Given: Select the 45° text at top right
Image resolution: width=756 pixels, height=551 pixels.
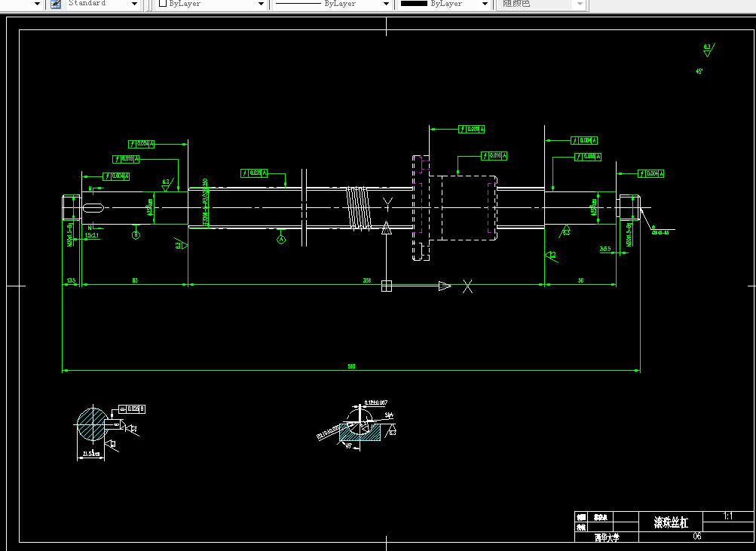Looking at the screenshot, I should (x=699, y=72).
